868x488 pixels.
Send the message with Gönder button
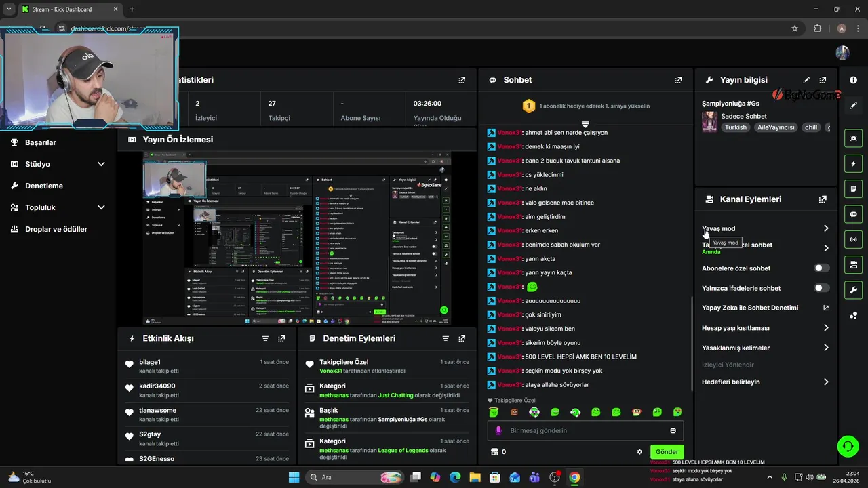coord(667,452)
